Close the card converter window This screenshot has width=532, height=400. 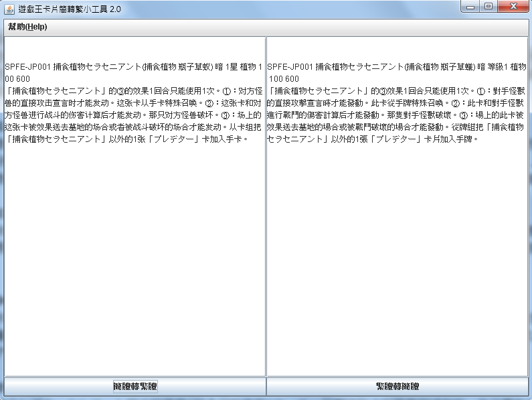coord(513,7)
